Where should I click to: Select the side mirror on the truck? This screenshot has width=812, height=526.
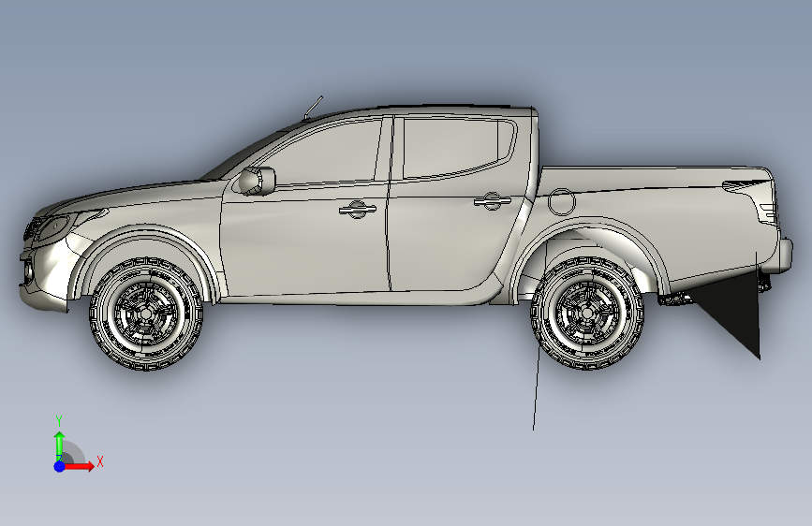[257, 181]
